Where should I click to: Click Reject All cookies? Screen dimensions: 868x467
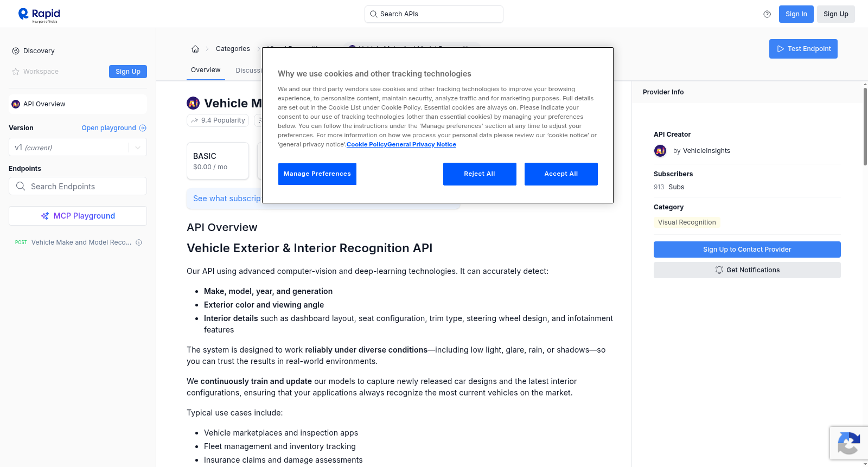(480, 174)
